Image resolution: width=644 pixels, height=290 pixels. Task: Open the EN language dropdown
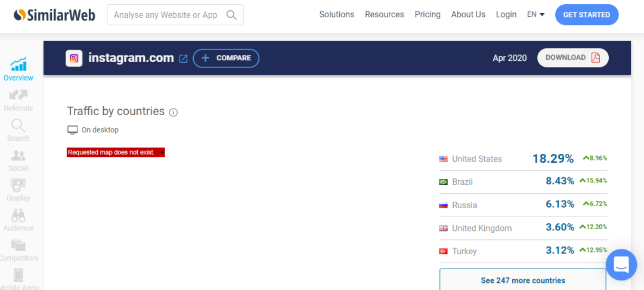536,14
